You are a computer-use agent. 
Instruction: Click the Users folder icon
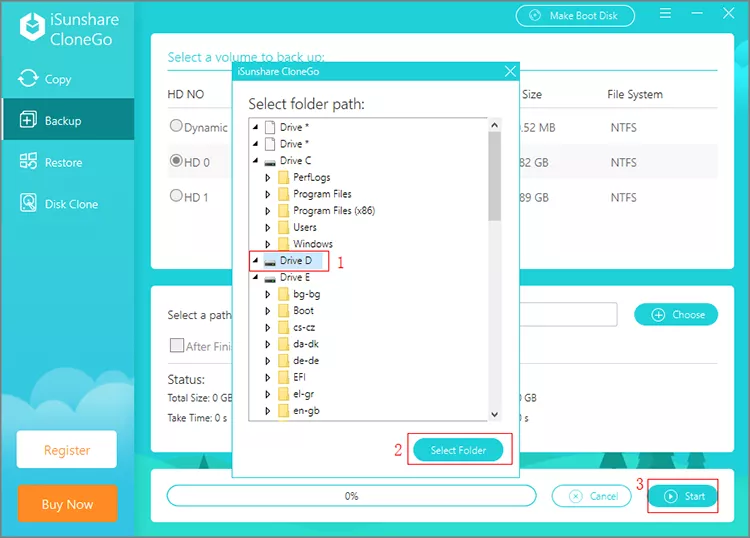(x=284, y=227)
